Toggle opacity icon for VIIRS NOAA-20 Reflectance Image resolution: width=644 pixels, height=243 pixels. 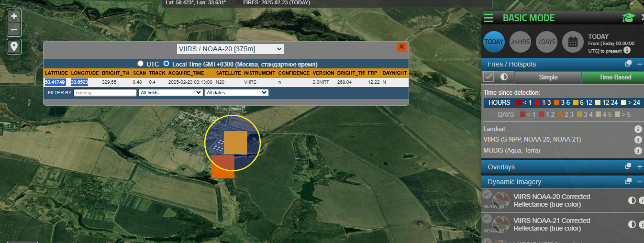(632, 200)
